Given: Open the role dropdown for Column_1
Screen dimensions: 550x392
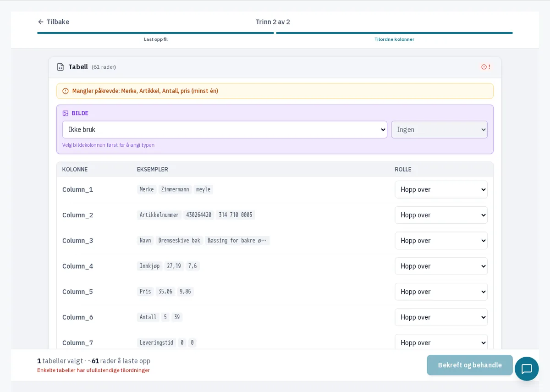Looking at the screenshot, I should [x=441, y=189].
